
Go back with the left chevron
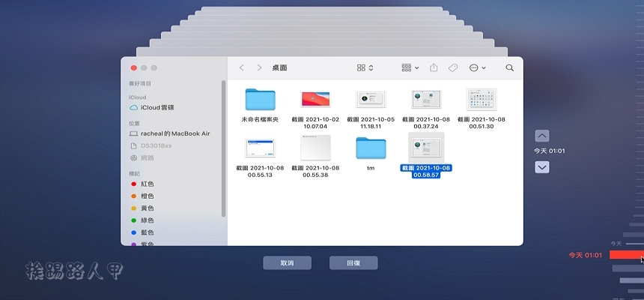pyautogui.click(x=241, y=67)
